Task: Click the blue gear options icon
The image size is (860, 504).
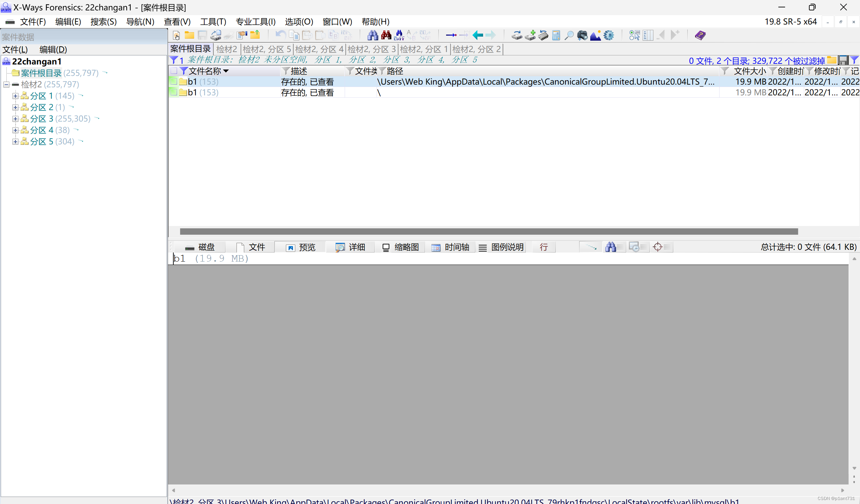Action: 608,35
